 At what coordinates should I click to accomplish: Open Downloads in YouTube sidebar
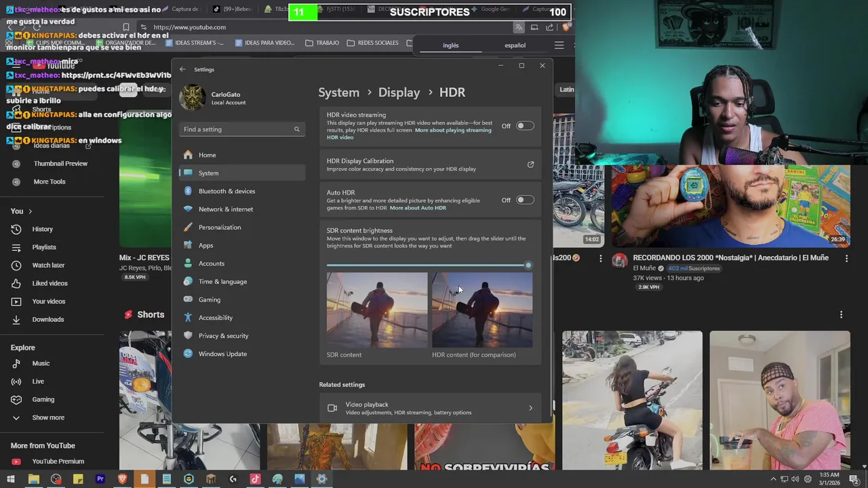click(x=47, y=319)
